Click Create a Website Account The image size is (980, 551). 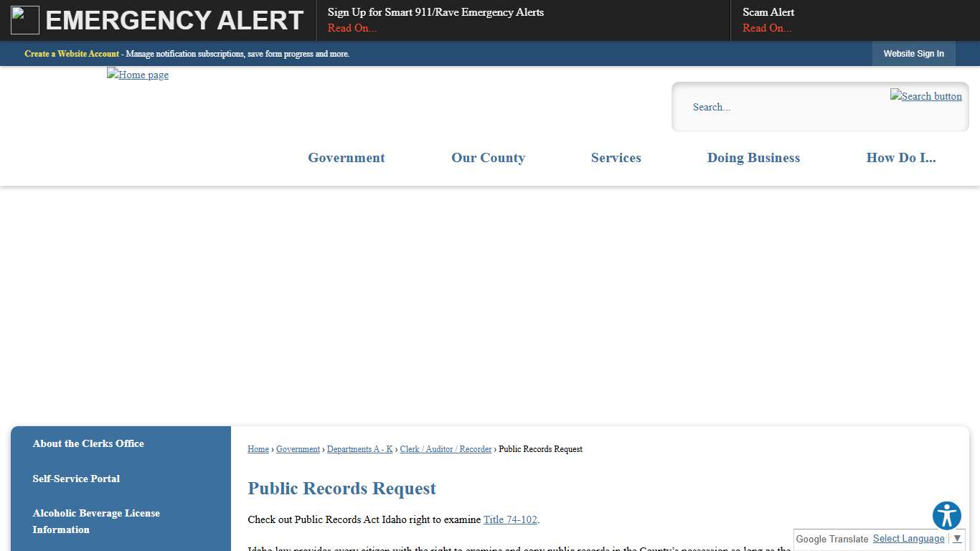pos(72,53)
